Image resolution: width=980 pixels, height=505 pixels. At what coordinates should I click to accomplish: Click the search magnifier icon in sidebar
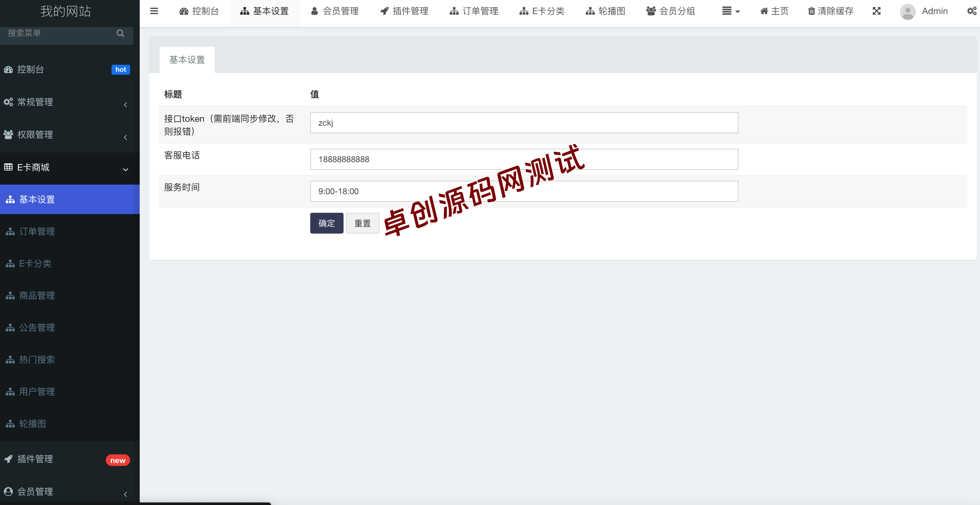[x=120, y=33]
